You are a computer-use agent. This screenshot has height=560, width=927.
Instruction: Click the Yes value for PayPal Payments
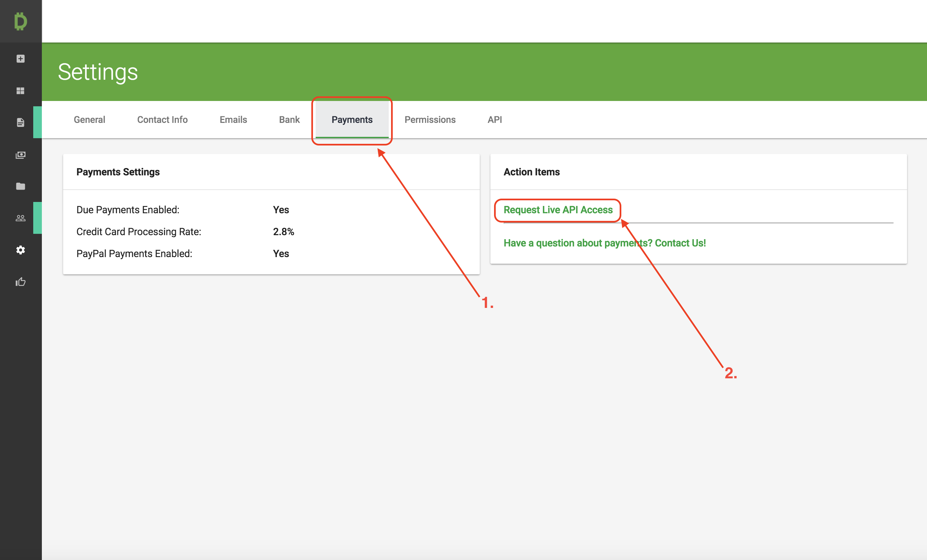click(281, 253)
